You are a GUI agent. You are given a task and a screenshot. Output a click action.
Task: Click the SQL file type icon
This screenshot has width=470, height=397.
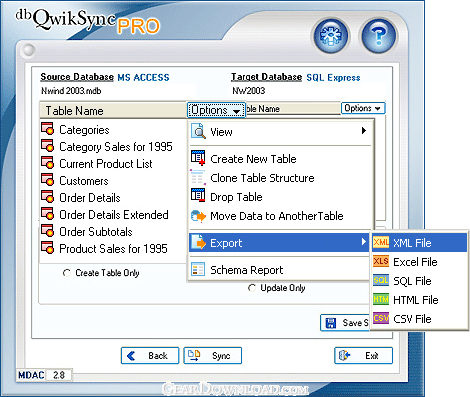[x=381, y=280]
